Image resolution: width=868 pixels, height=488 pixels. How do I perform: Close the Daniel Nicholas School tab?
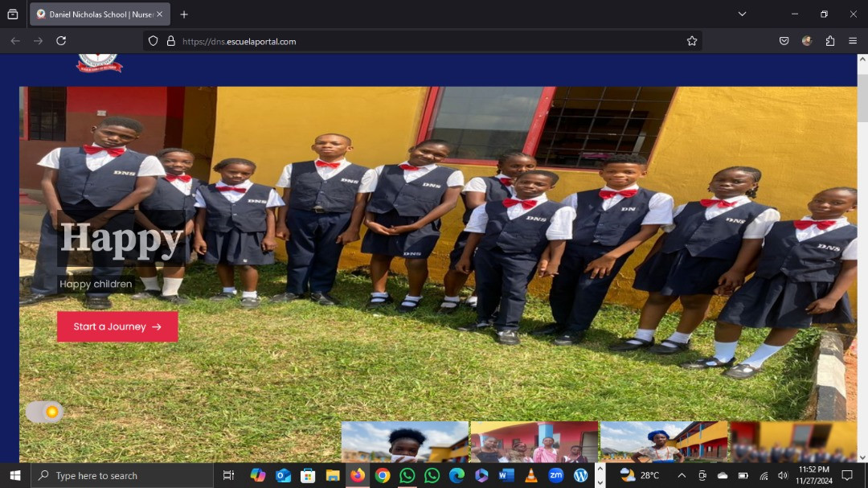pyautogui.click(x=159, y=14)
